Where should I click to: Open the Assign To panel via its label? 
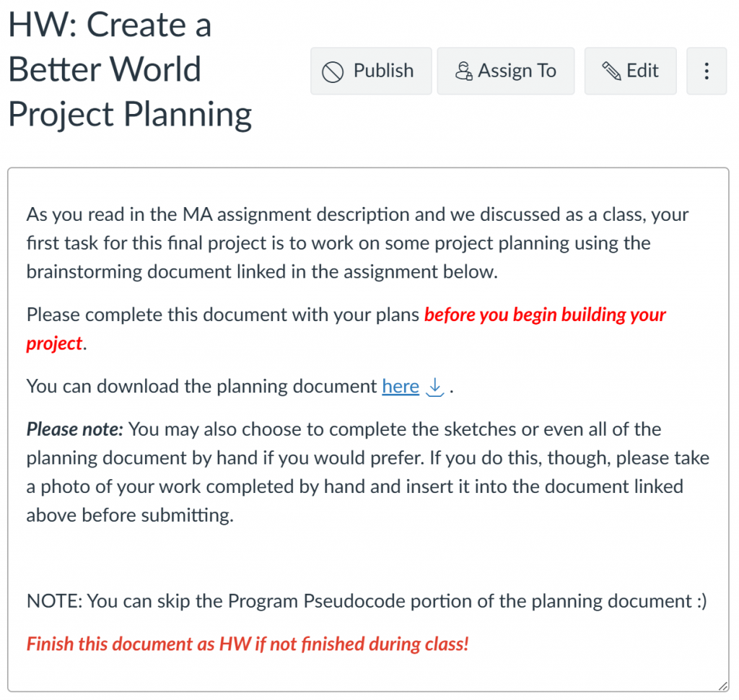517,71
